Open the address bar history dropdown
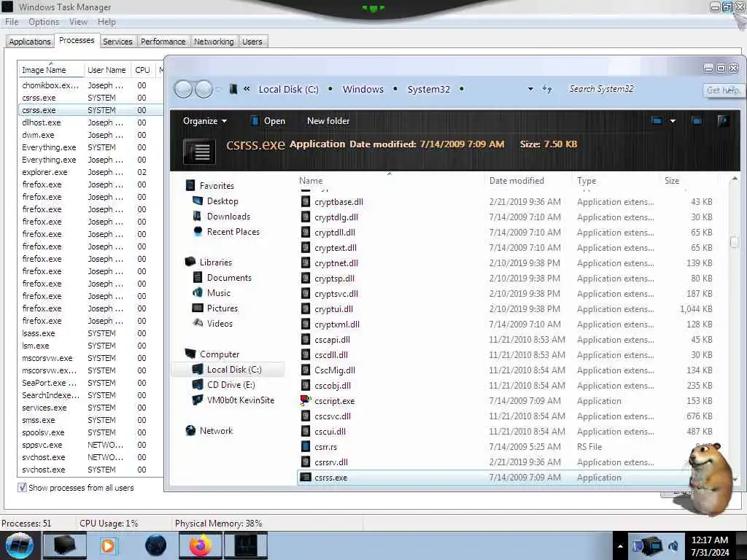 [530, 89]
